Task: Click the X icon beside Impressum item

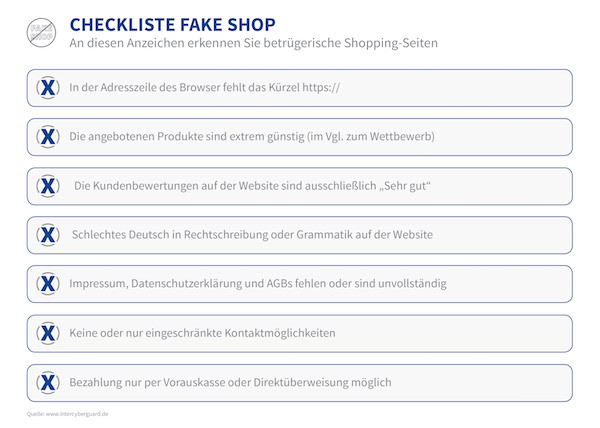Action: [x=48, y=284]
